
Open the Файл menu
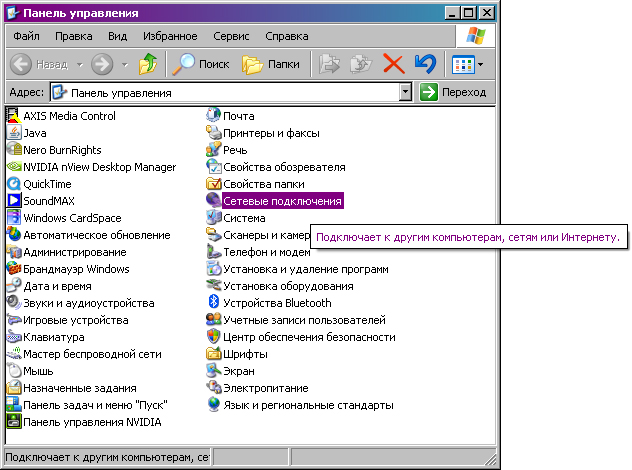(x=27, y=36)
